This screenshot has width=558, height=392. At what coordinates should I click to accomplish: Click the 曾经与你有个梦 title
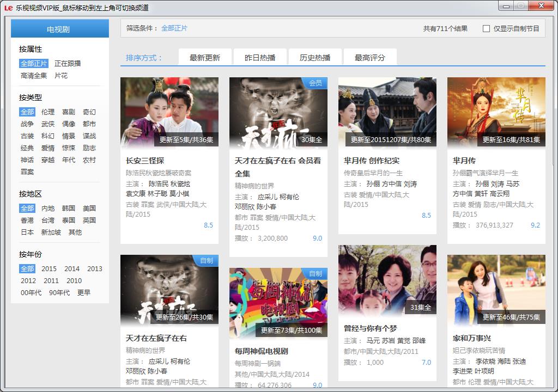click(x=370, y=328)
